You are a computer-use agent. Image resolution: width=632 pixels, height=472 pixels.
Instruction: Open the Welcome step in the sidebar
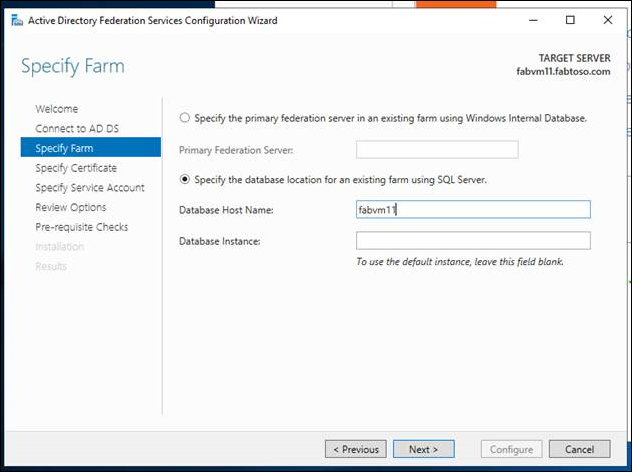click(x=57, y=109)
